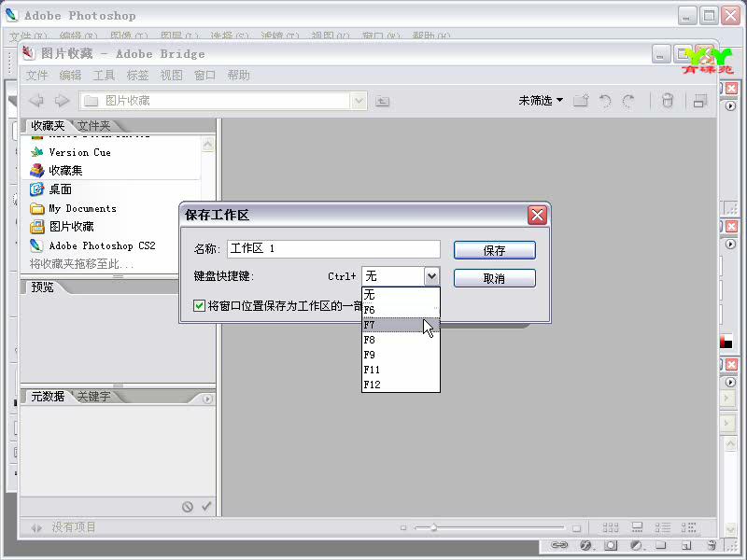Create new group folder icon in Photoshop
The height and width of the screenshot is (560, 747).
click(x=661, y=545)
